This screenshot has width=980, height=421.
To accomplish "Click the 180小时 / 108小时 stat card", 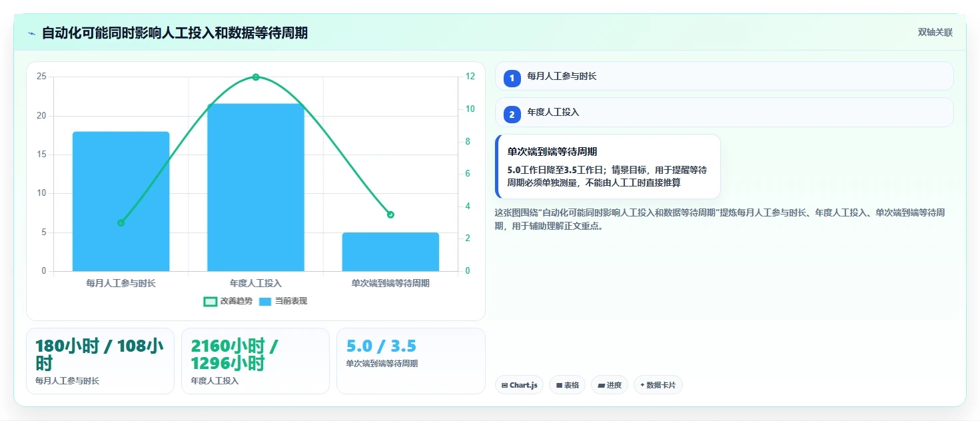I will [100, 361].
